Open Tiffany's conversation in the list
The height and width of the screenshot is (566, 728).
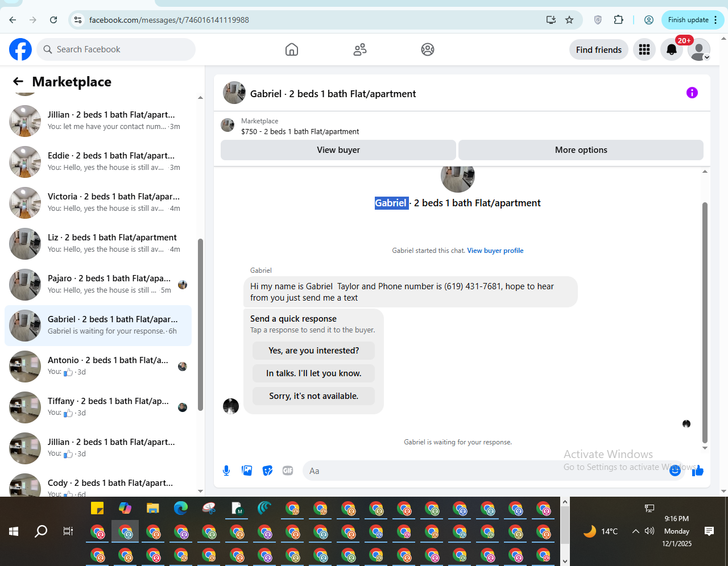[98, 407]
